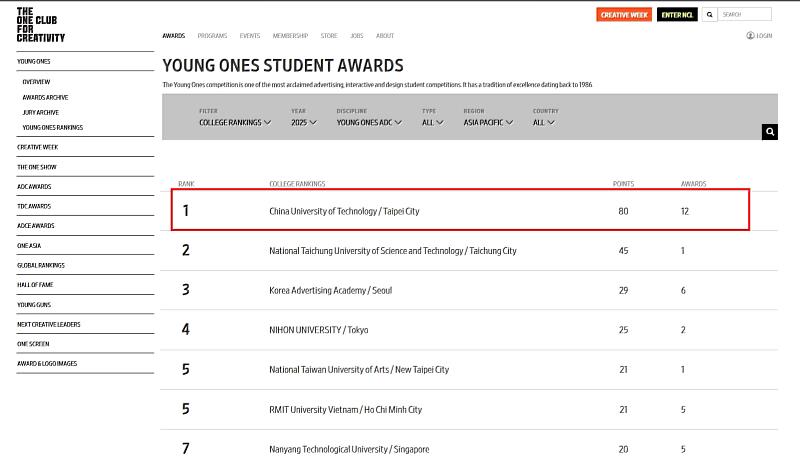Click inside the Search input field
The width and height of the screenshot is (800, 458).
pyautogui.click(x=744, y=15)
